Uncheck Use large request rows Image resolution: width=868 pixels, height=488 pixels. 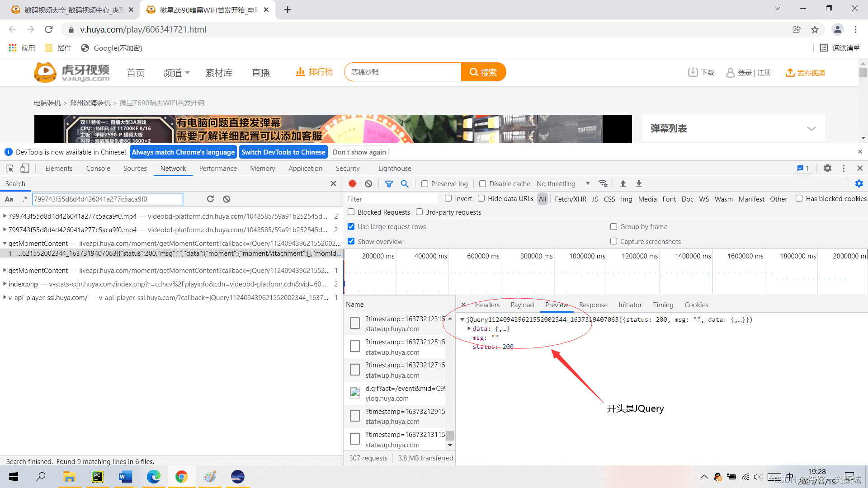pos(351,226)
